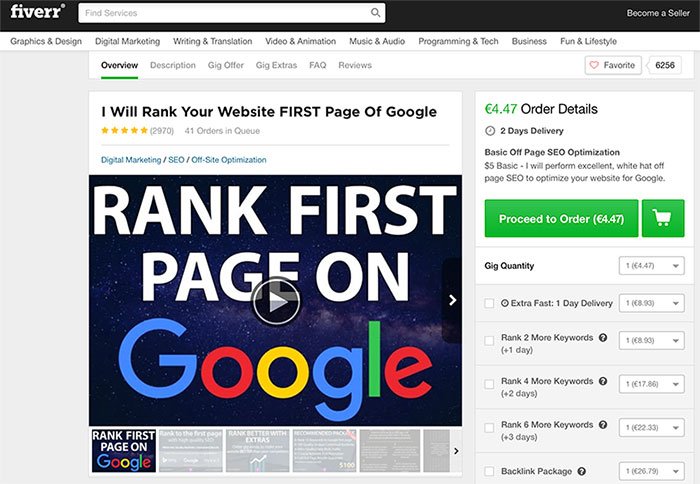Open Rank 2 More Keywords quantity dropdown
Viewport: 700px width, 484px height.
651,340
